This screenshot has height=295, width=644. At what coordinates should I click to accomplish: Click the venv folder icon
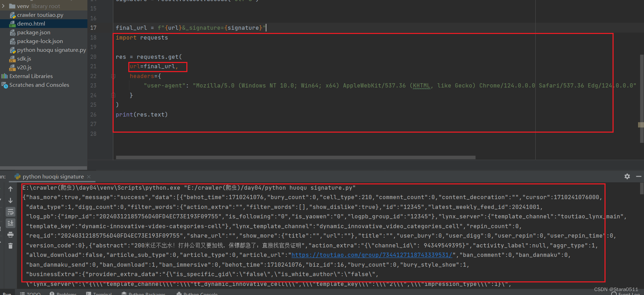click(12, 6)
